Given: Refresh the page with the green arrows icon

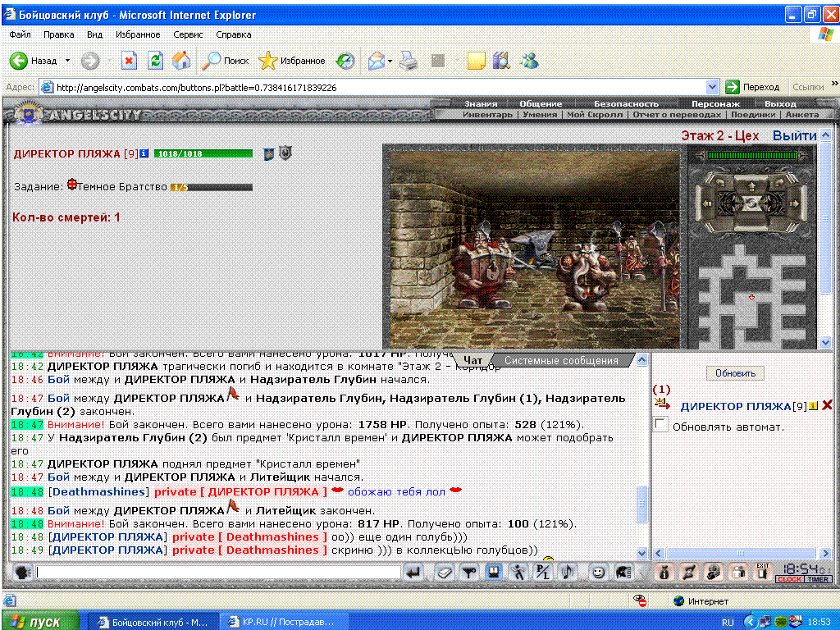Looking at the screenshot, I should pyautogui.click(x=155, y=61).
